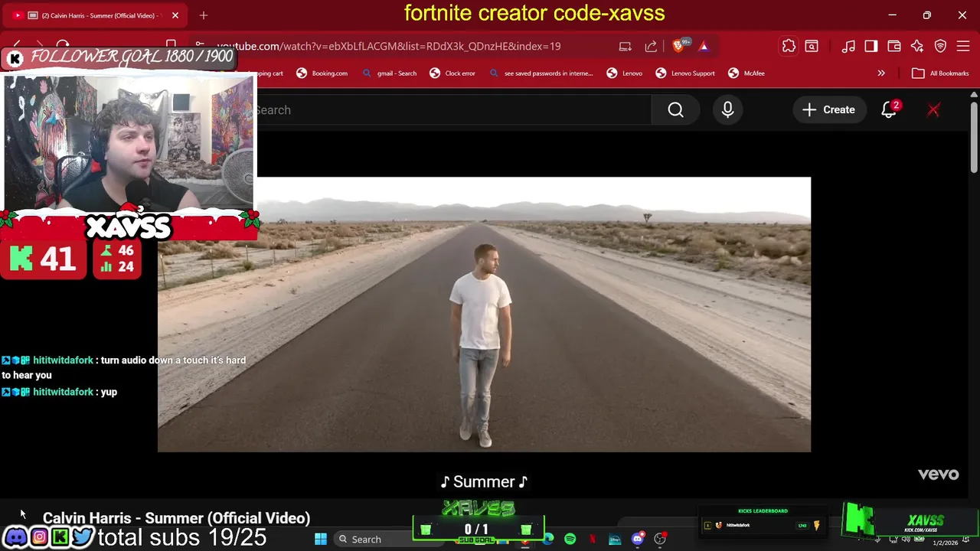Open the Windows Start menu

[321, 540]
